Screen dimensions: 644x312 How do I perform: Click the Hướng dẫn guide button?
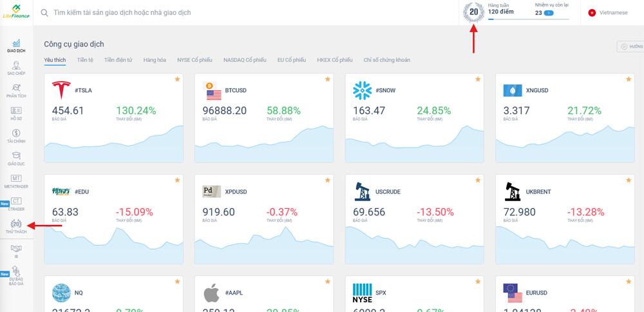(630, 46)
